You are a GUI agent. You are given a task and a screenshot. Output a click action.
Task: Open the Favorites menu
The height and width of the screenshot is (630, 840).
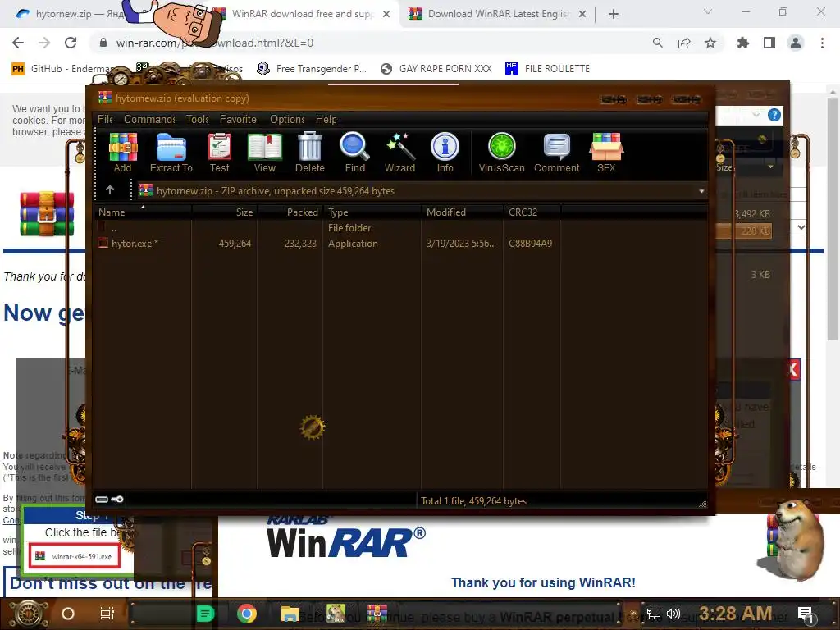coord(239,119)
